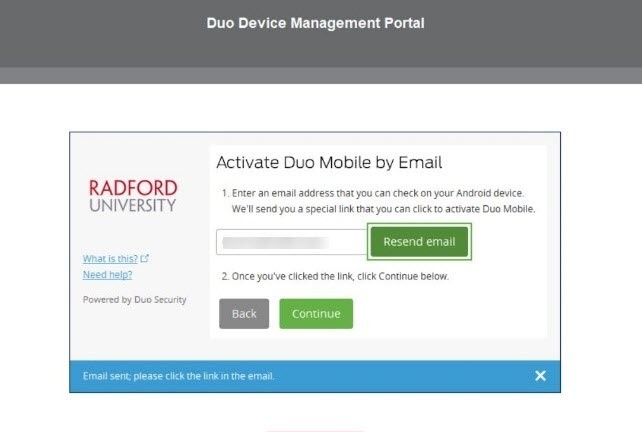The image size is (642, 432).
Task: Click the "Email sent" notification message text
Action: pyautogui.click(x=179, y=376)
